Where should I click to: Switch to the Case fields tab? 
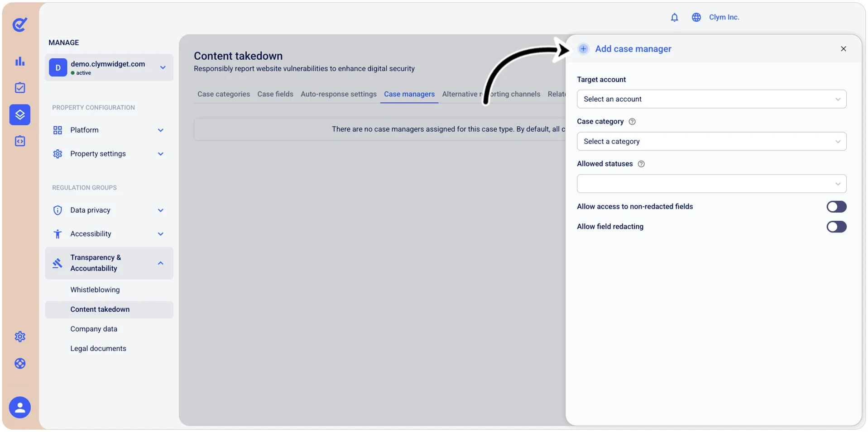pyautogui.click(x=275, y=94)
